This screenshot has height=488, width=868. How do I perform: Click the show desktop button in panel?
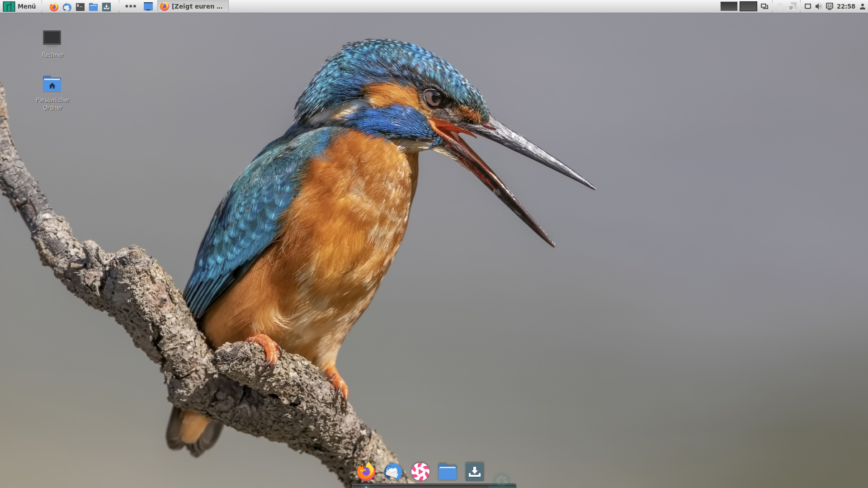coord(148,7)
